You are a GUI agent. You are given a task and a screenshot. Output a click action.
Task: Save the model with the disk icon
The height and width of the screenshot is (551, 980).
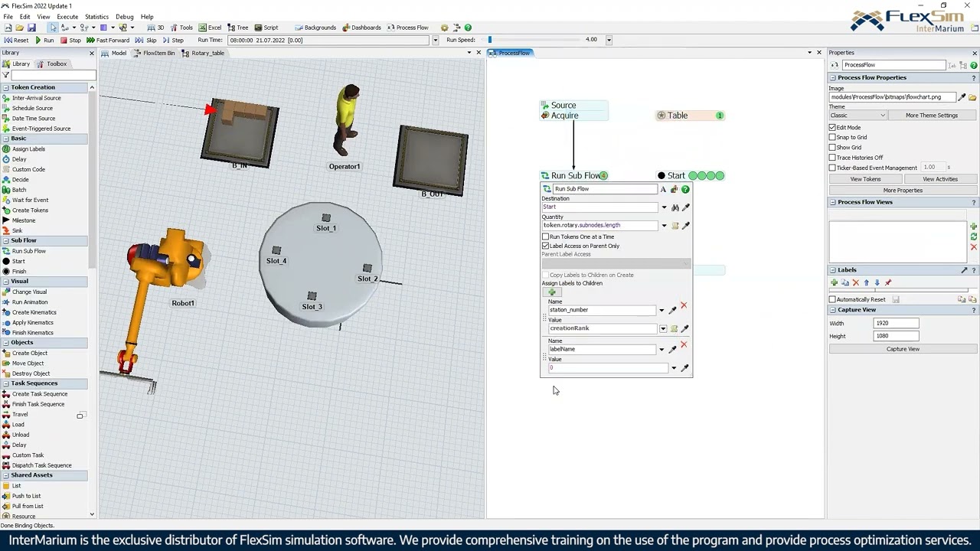[31, 28]
